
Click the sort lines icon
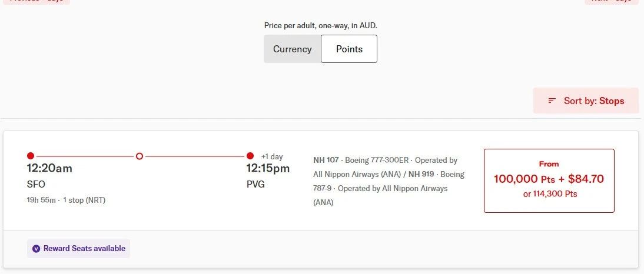point(552,101)
